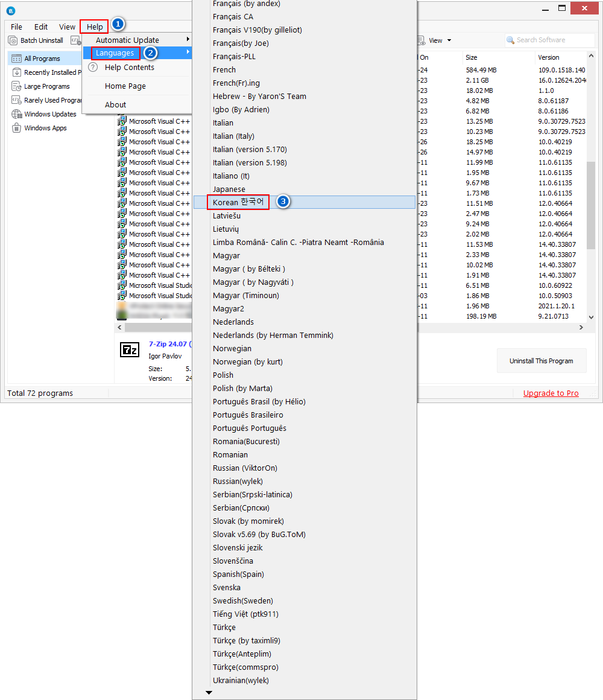Expand the Automatic Update submenu
This screenshot has height=700, width=603.
[x=137, y=40]
